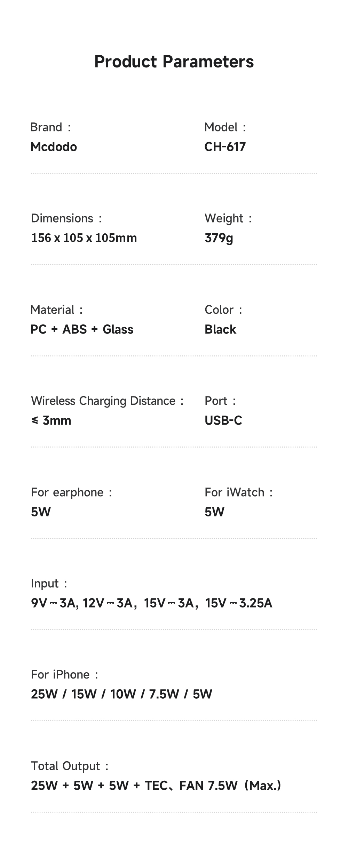Click the 5W value under For iWatch
This screenshot has height=868, width=348.
click(x=214, y=512)
